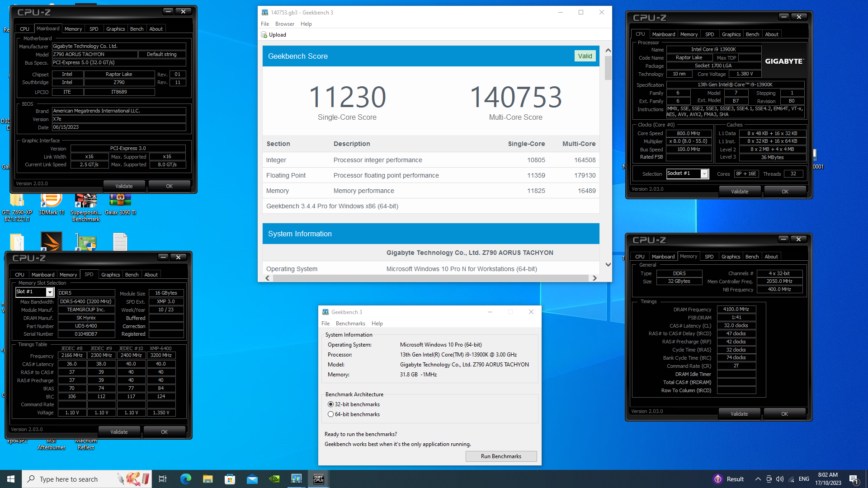Click the Upload icon in Geekbench 3
Screen dimensions: 868x488
[264, 35]
